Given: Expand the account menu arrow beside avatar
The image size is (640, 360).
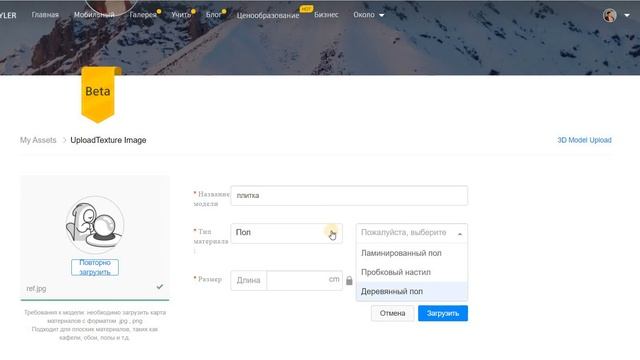Looking at the screenshot, I should tap(627, 16).
